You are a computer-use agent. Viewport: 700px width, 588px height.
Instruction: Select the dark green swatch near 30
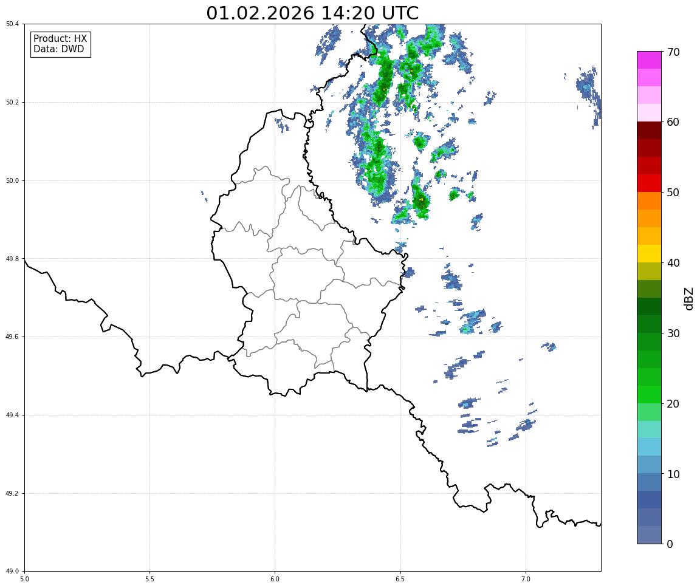click(x=649, y=324)
